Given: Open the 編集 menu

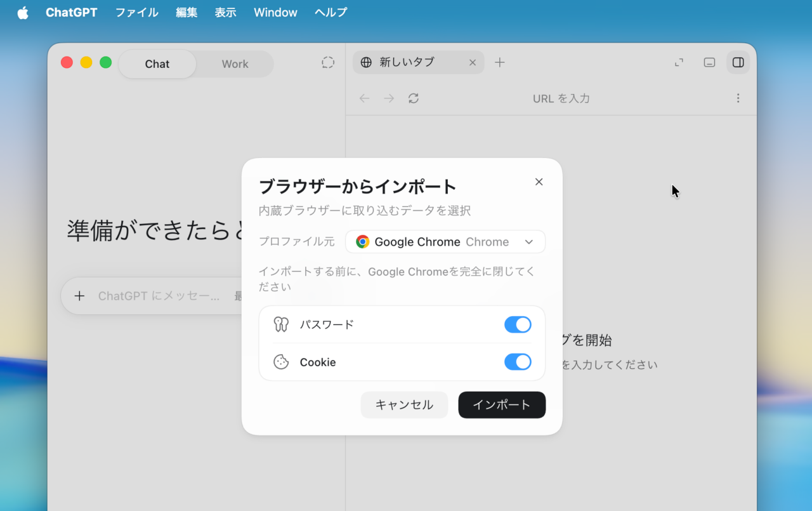Looking at the screenshot, I should click(187, 13).
